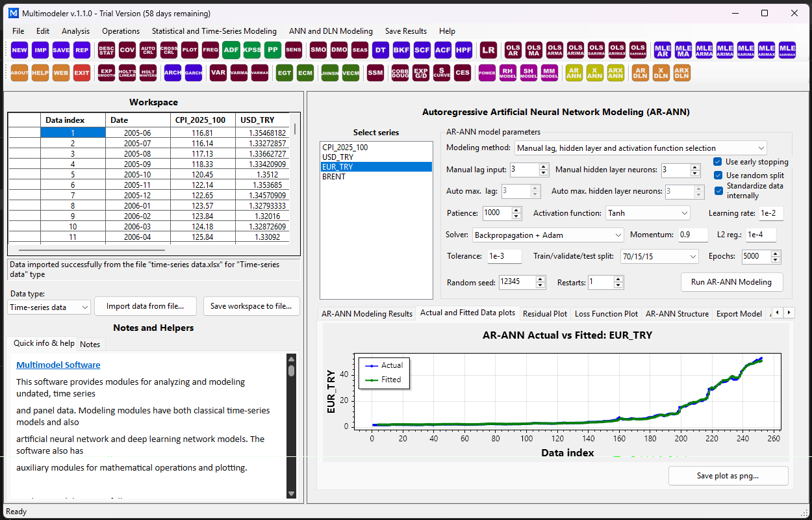Image resolution: width=812 pixels, height=520 pixels.
Task: Click the ADF test toolbar icon
Action: pos(231,50)
